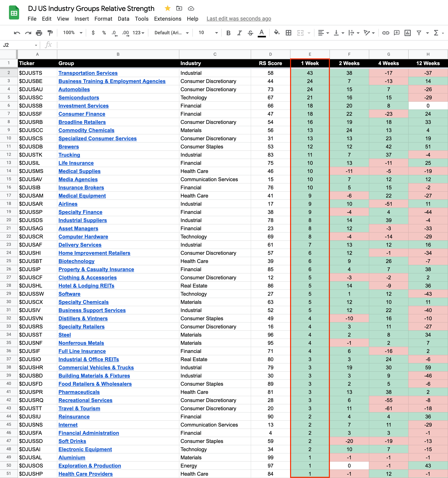Screen dimensions: 448x478
Task: Click the Insert comment icon
Action: click(397, 33)
